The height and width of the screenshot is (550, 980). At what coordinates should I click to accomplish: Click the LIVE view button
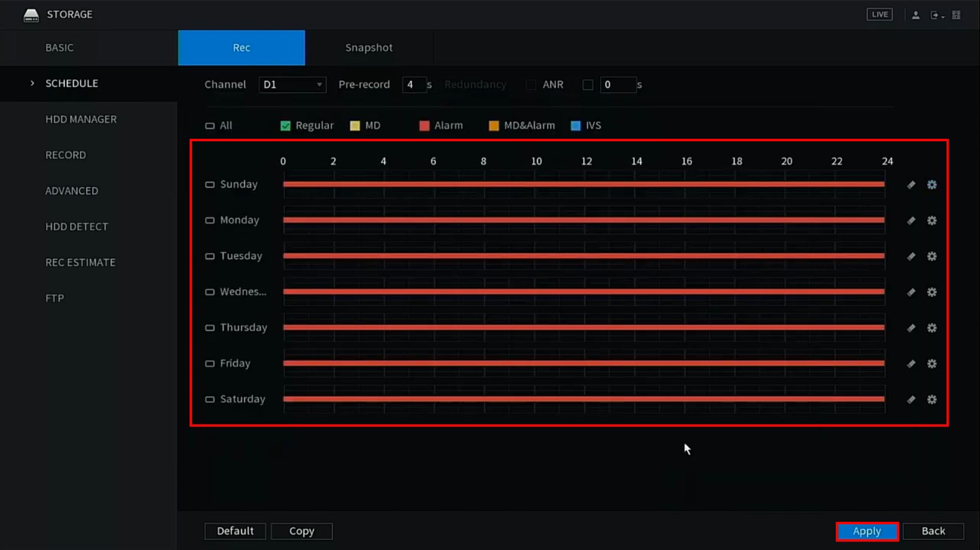click(879, 14)
